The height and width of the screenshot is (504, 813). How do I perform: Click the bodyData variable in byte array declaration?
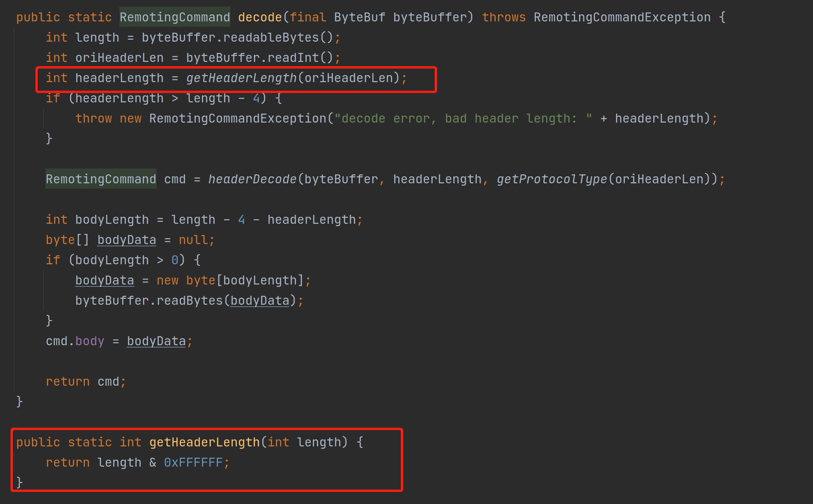click(126, 240)
